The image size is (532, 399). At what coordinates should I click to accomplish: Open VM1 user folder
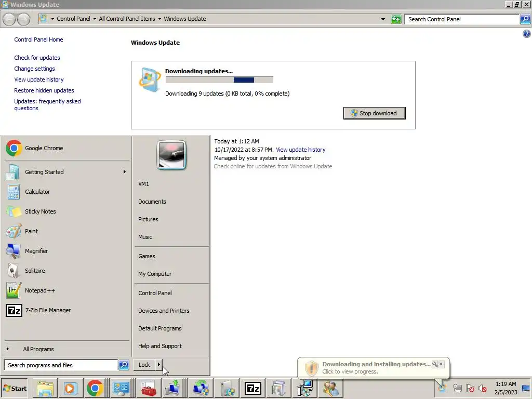coord(171,184)
